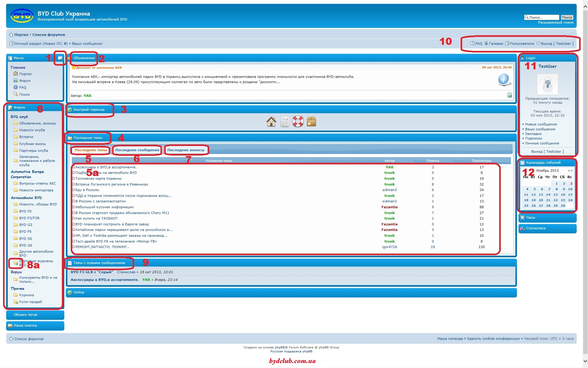Open Галерея link in top navigation
The width and height of the screenshot is (588, 368).
(x=496, y=44)
